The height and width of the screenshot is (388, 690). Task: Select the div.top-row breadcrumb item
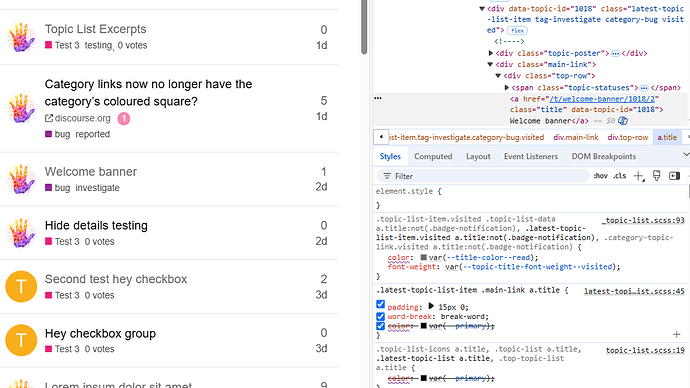628,137
